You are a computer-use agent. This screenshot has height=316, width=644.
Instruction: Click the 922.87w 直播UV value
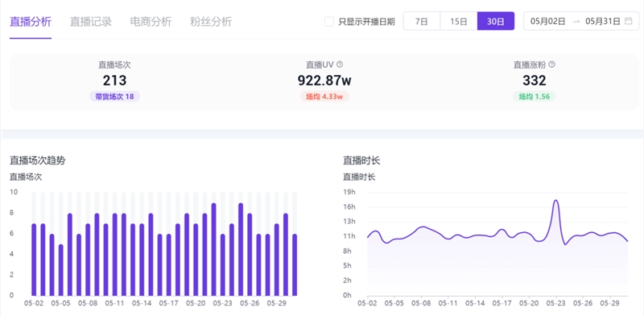tap(324, 81)
